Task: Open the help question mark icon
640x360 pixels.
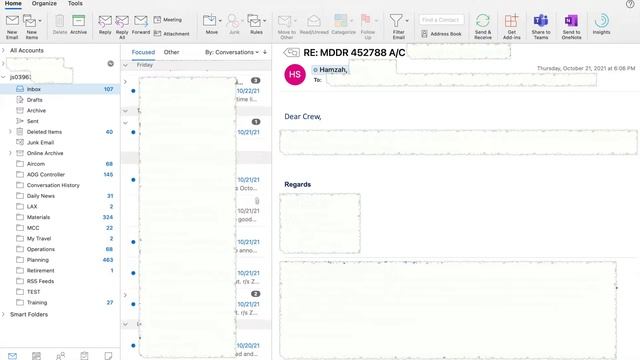Action: click(630, 4)
